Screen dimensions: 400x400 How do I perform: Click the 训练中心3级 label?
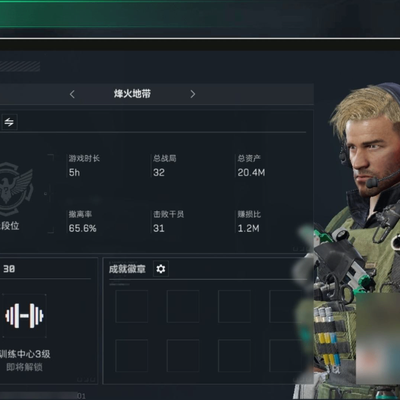click(25, 354)
